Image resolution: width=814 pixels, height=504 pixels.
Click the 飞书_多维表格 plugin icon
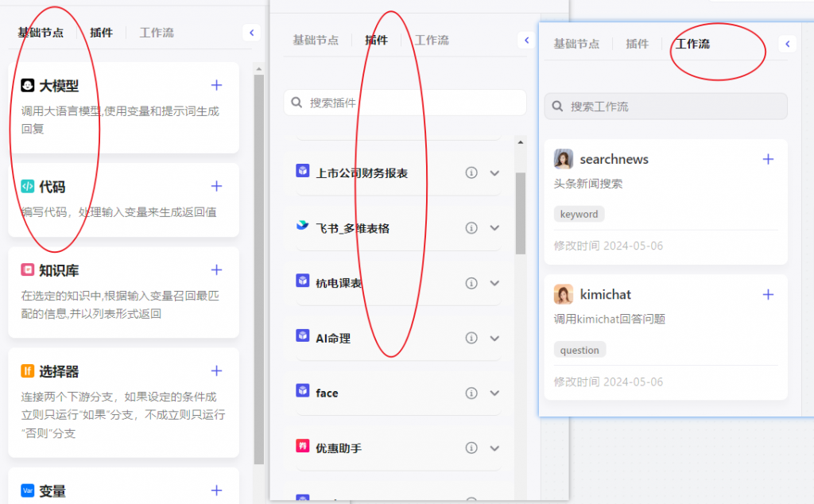(x=303, y=227)
